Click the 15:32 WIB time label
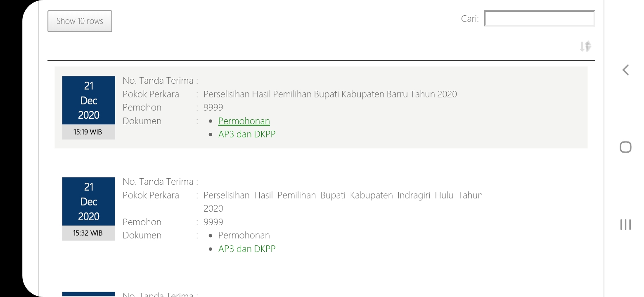The width and height of the screenshot is (644, 297). [x=88, y=233]
